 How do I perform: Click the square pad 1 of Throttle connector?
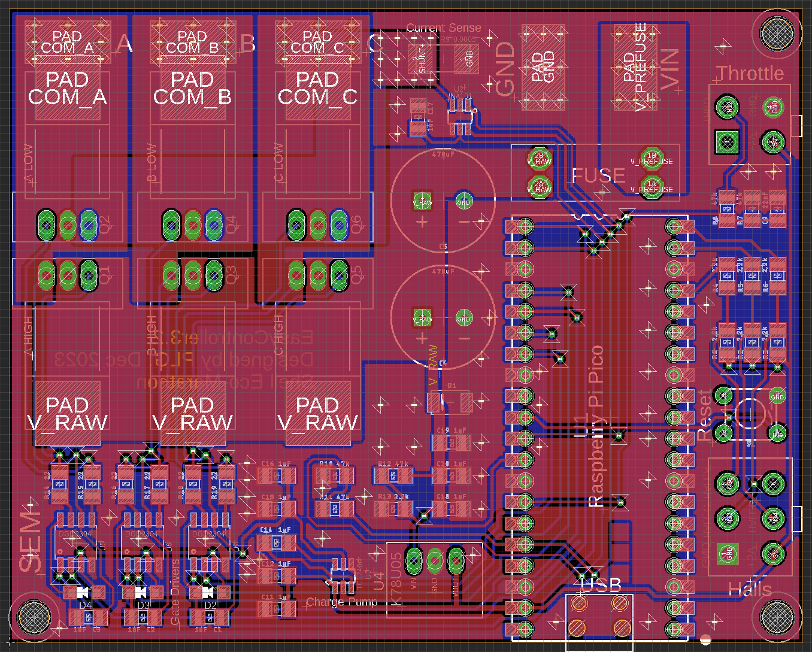coord(727,142)
